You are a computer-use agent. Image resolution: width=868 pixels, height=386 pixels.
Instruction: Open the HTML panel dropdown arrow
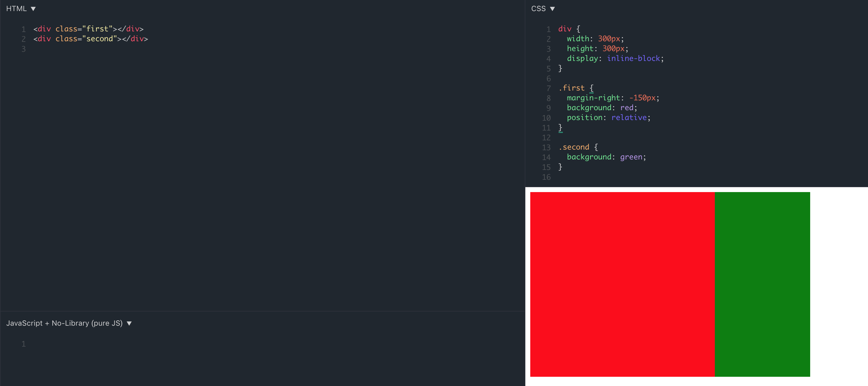[33, 9]
